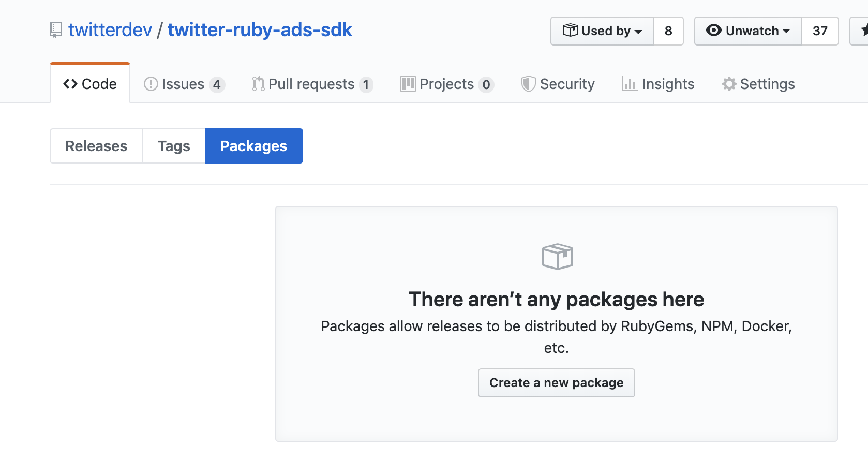This screenshot has height=475, width=868.
Task: Click the watchers count 37
Action: point(820,31)
